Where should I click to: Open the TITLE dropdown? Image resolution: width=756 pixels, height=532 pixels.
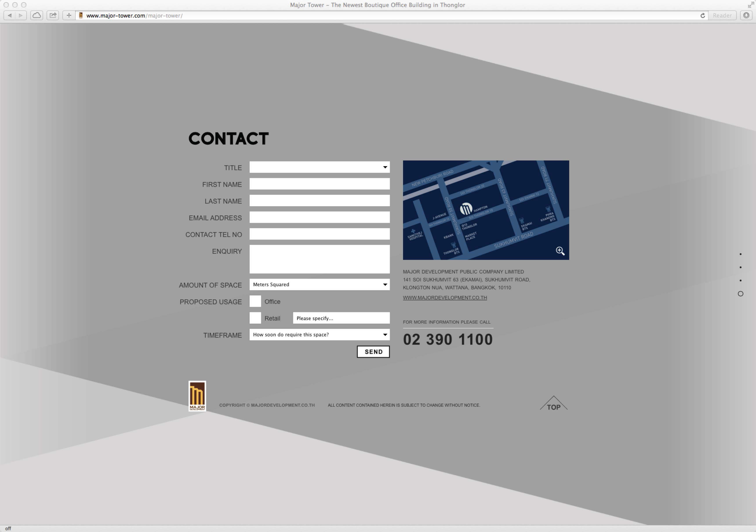point(319,167)
